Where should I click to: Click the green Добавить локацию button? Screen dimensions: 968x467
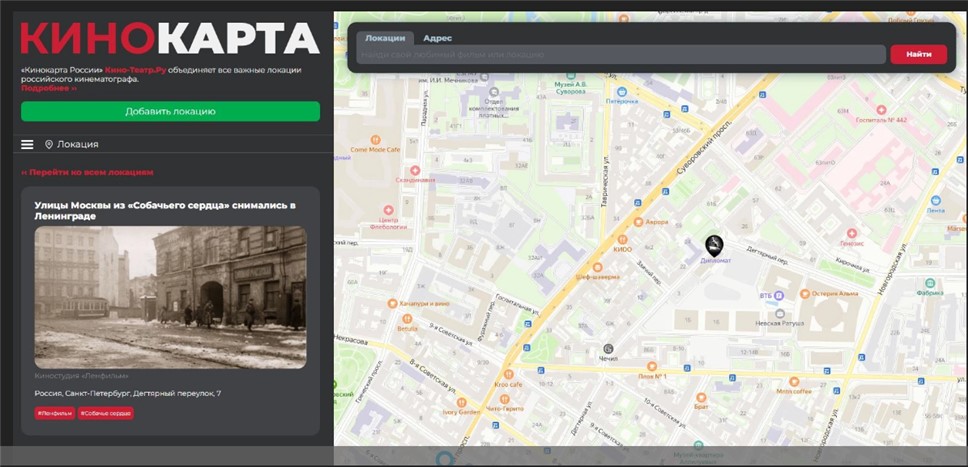(170, 111)
